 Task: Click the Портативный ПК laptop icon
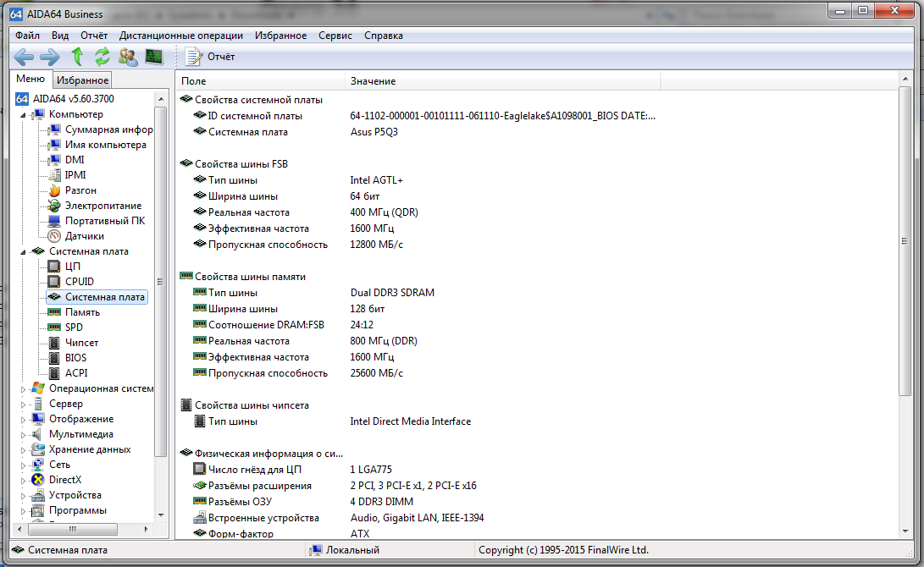coord(54,221)
